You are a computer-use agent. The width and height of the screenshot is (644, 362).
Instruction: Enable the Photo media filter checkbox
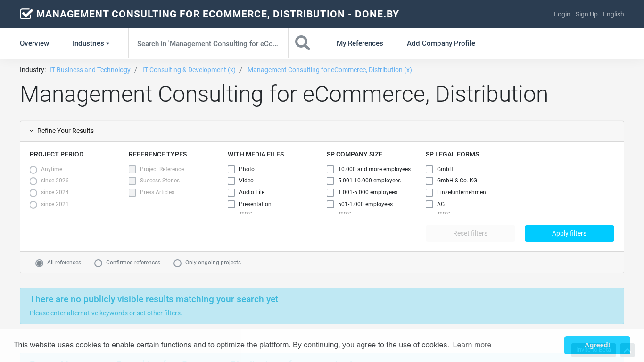pos(231,169)
